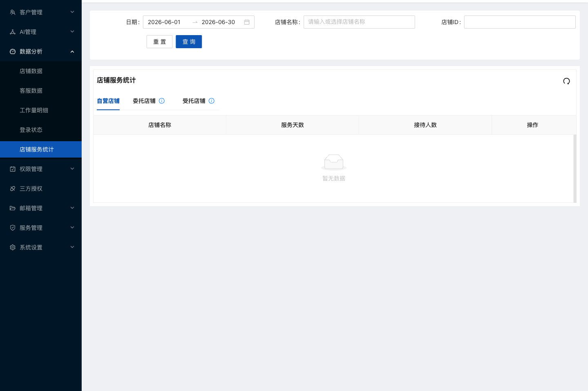Click the start date 2026-06-01
588x391 pixels.
164,22
